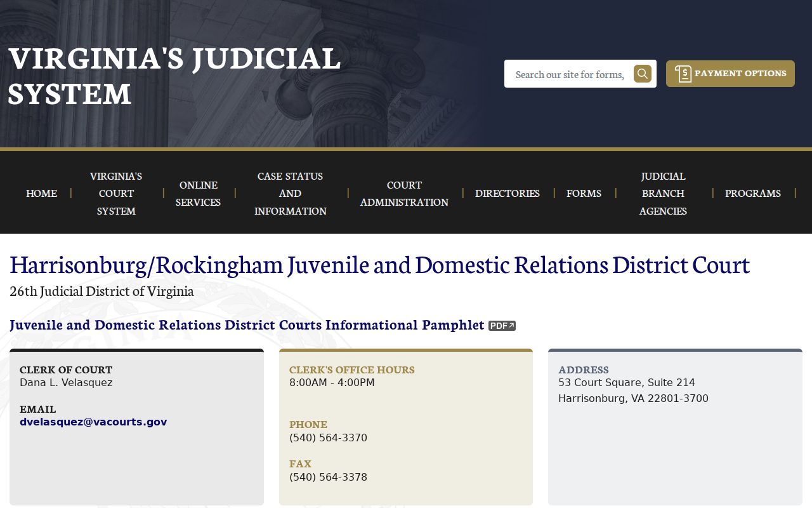Open the Court Administration menu
This screenshot has width=812, height=508.
[x=404, y=193]
